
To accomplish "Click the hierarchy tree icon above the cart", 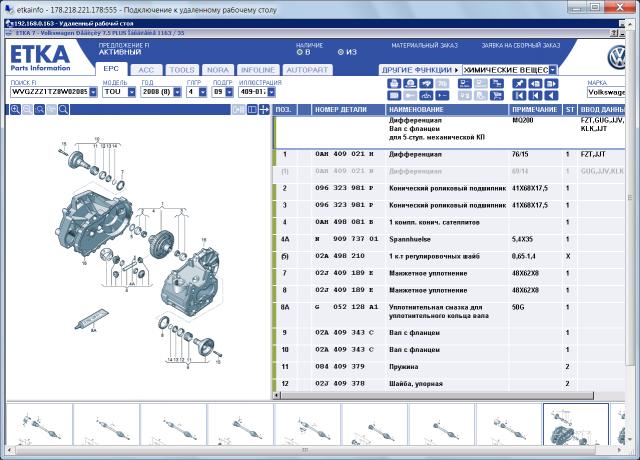I will click(x=497, y=84).
